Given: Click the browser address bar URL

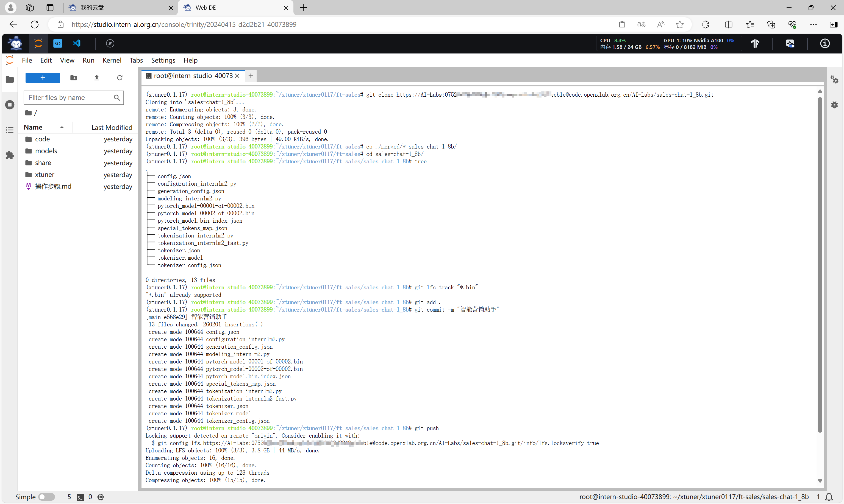Looking at the screenshot, I should point(184,24).
